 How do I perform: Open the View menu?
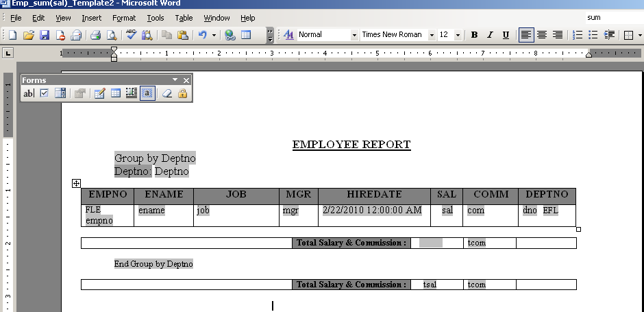point(63,18)
